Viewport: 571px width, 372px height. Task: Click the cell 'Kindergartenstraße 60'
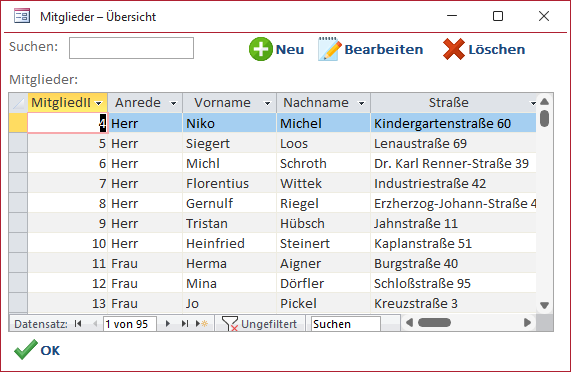point(453,123)
